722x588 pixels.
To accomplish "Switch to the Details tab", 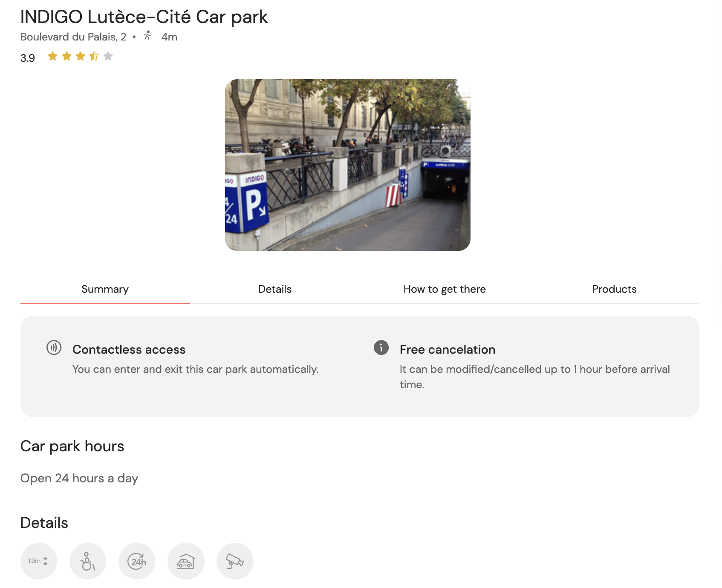I will click(274, 289).
